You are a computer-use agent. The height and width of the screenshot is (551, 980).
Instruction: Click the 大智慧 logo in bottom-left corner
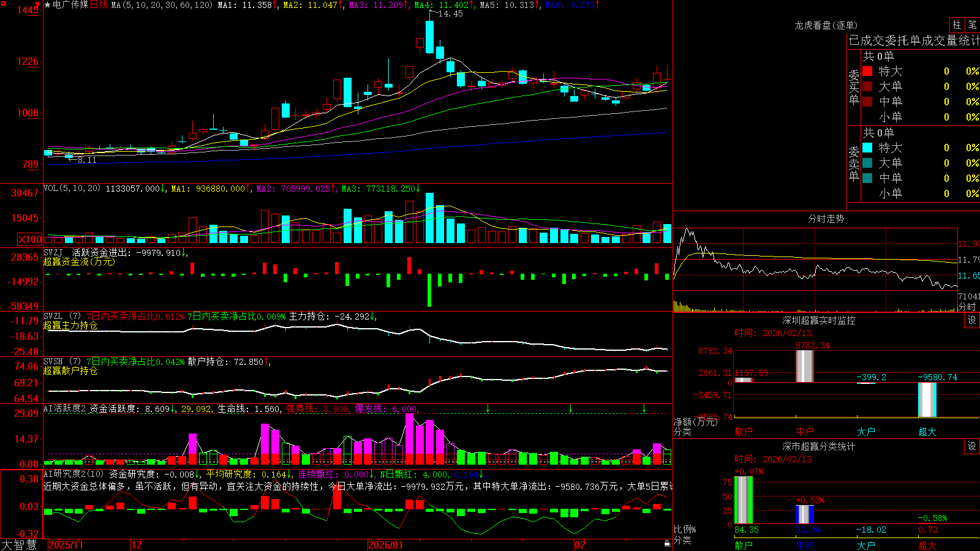click(x=20, y=544)
